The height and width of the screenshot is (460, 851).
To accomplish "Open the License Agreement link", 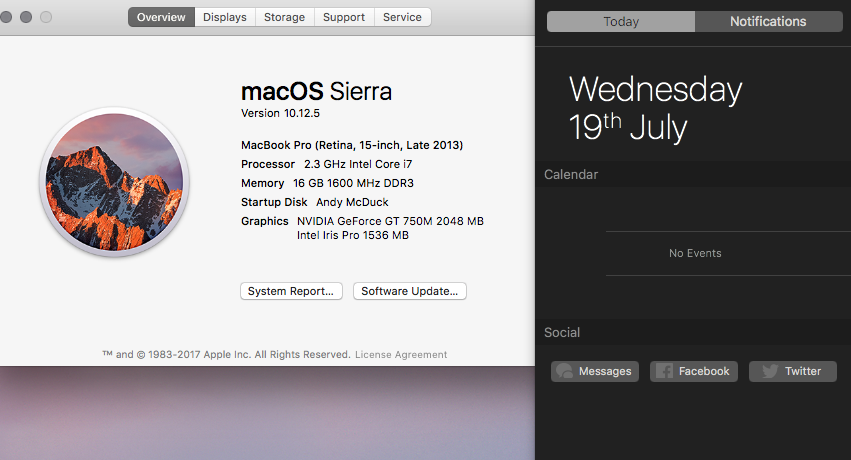I will tap(401, 355).
